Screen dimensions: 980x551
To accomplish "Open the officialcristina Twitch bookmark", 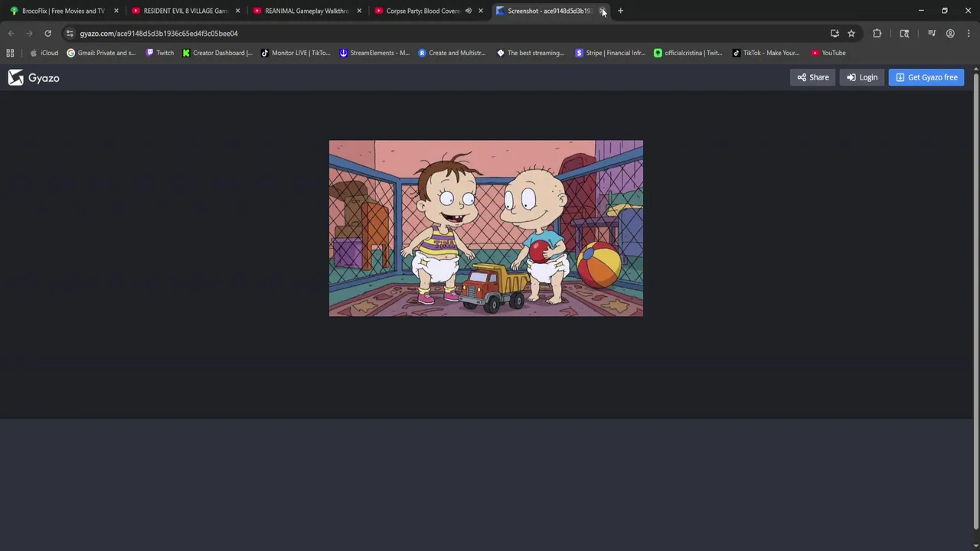I will [x=688, y=53].
